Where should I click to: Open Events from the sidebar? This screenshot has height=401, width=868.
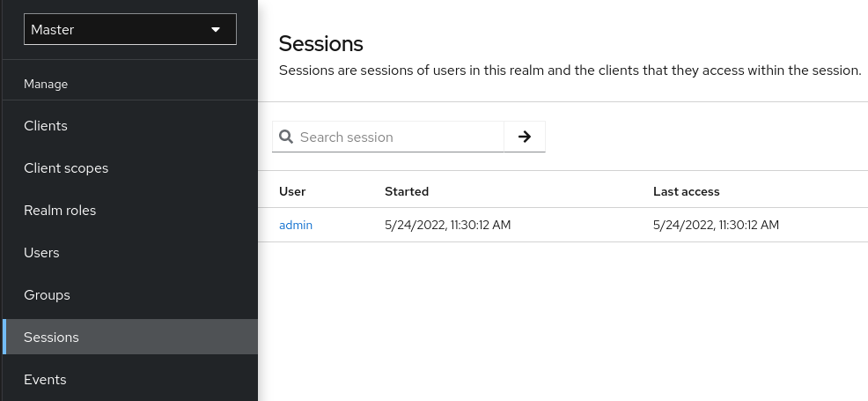click(45, 380)
